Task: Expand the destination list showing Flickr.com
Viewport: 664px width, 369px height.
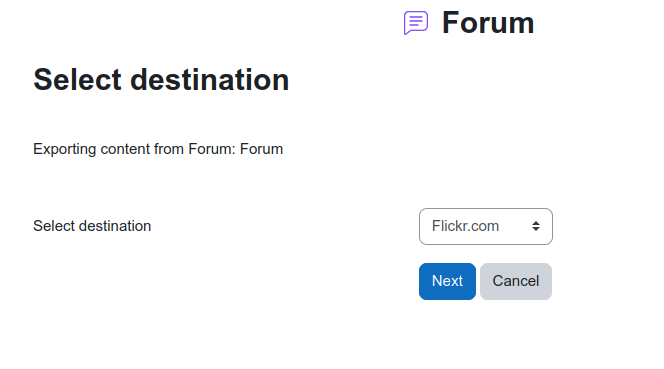Action: point(486,226)
